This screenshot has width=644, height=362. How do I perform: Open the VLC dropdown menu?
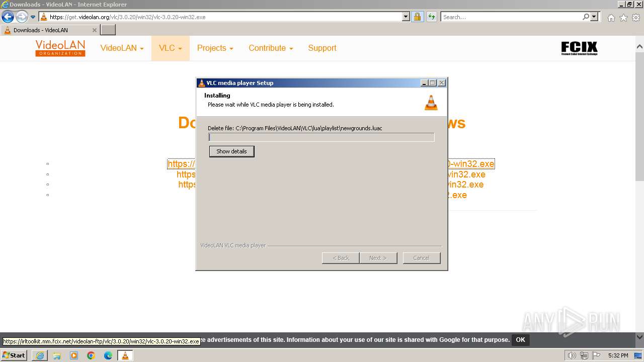coord(170,48)
